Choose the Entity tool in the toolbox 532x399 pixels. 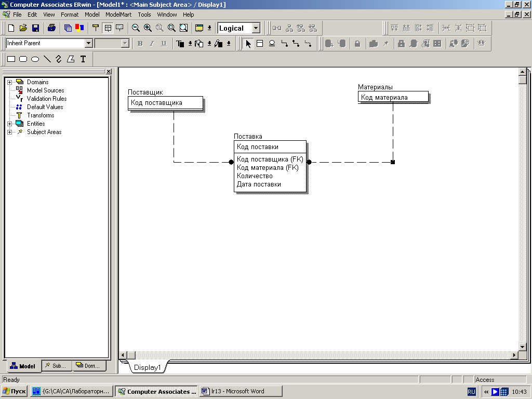pos(260,44)
